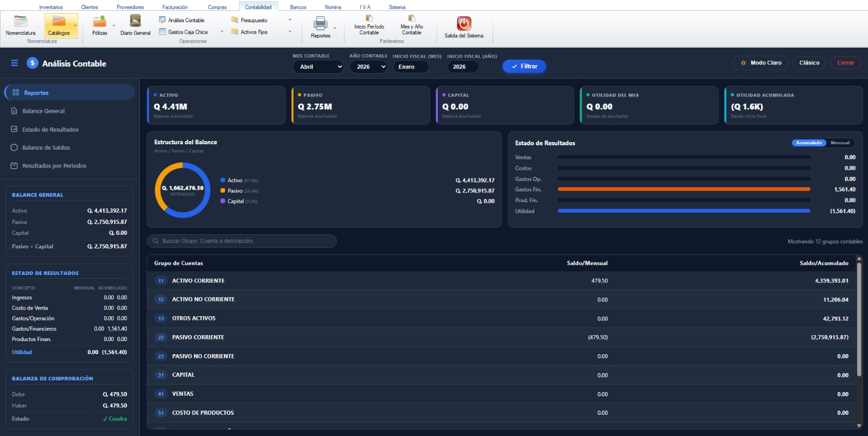The image size is (868, 436).
Task: Select the PASIVO NO CORRIENTE row
Action: tap(501, 356)
